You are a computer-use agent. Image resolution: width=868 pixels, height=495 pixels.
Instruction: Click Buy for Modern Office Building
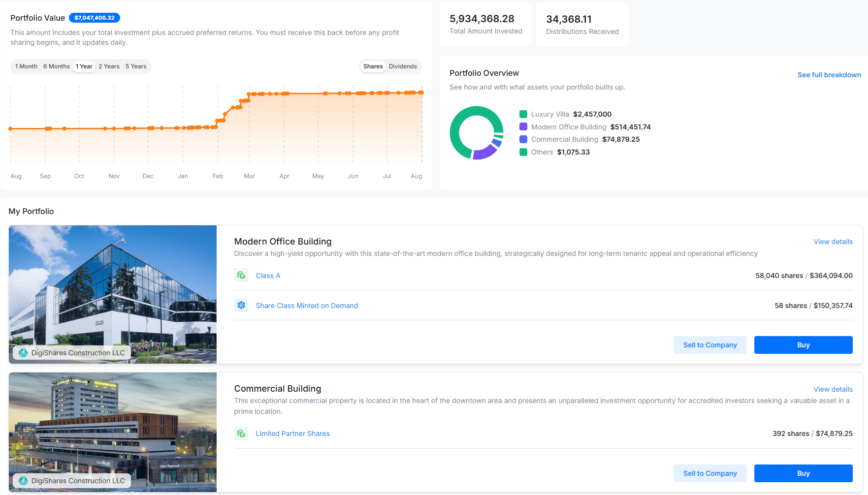[804, 345]
